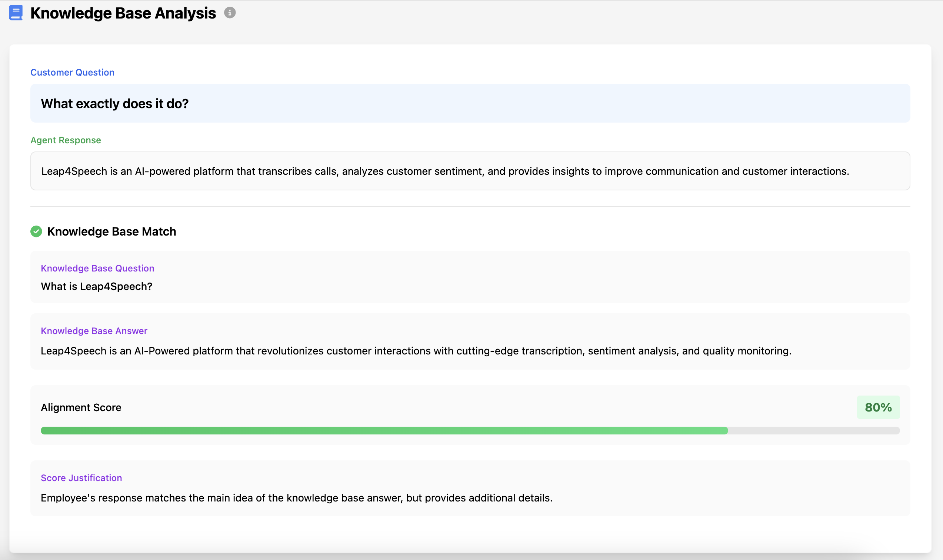Click 'What is Leap4Speech?' text
The height and width of the screenshot is (560, 943).
[97, 286]
